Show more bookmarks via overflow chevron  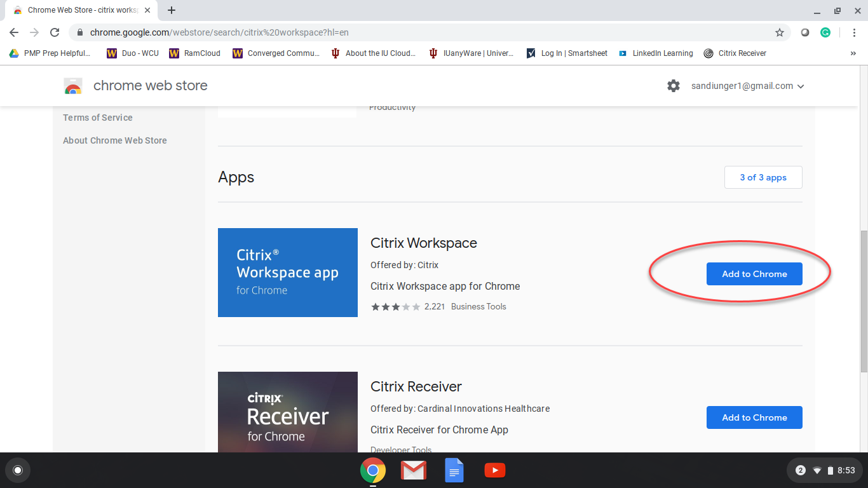point(853,53)
